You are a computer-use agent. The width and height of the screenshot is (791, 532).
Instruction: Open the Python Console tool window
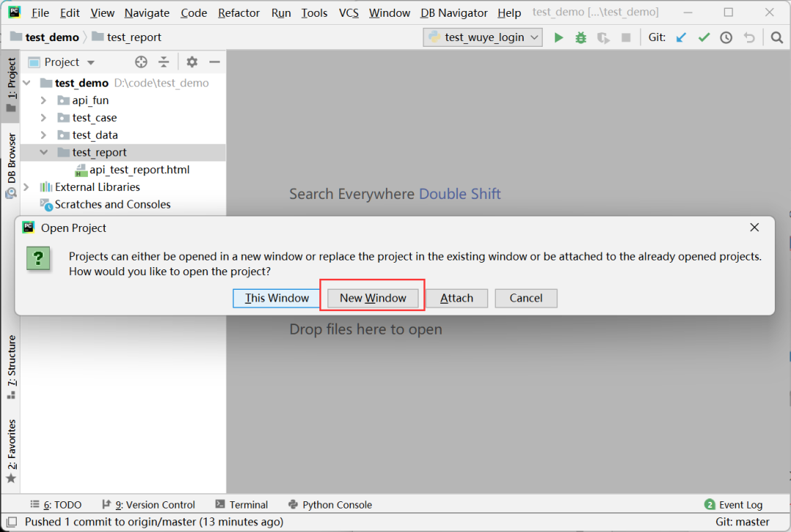coord(330,505)
